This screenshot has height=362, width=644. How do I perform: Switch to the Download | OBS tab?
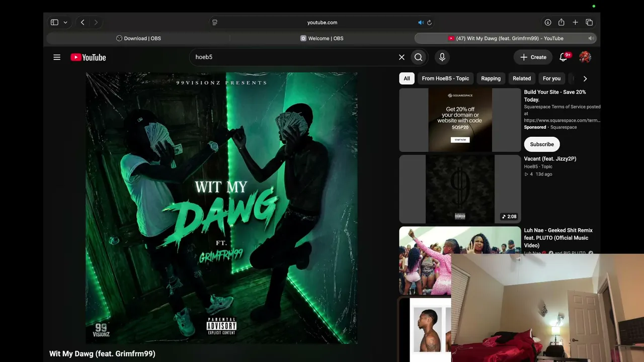pyautogui.click(x=138, y=38)
